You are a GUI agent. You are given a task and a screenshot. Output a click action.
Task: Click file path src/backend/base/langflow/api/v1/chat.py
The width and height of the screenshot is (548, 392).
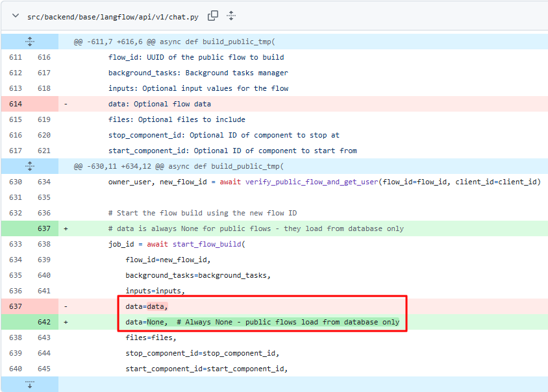[113, 17]
